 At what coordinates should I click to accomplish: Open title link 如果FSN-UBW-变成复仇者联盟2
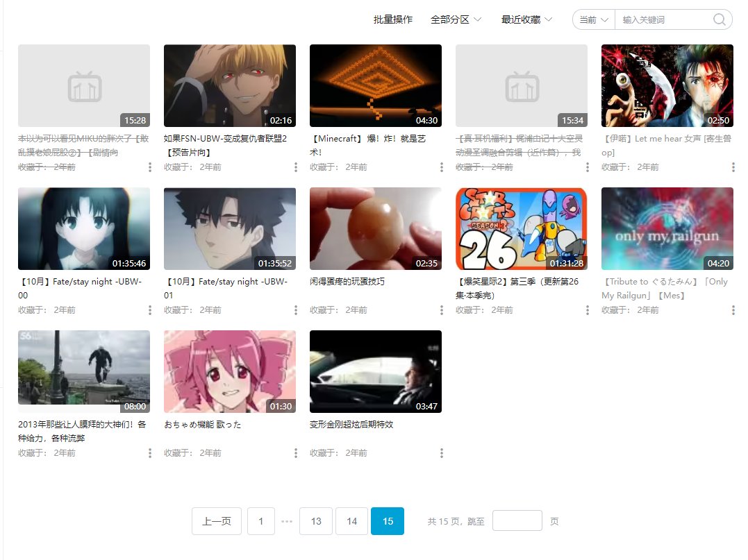point(225,145)
